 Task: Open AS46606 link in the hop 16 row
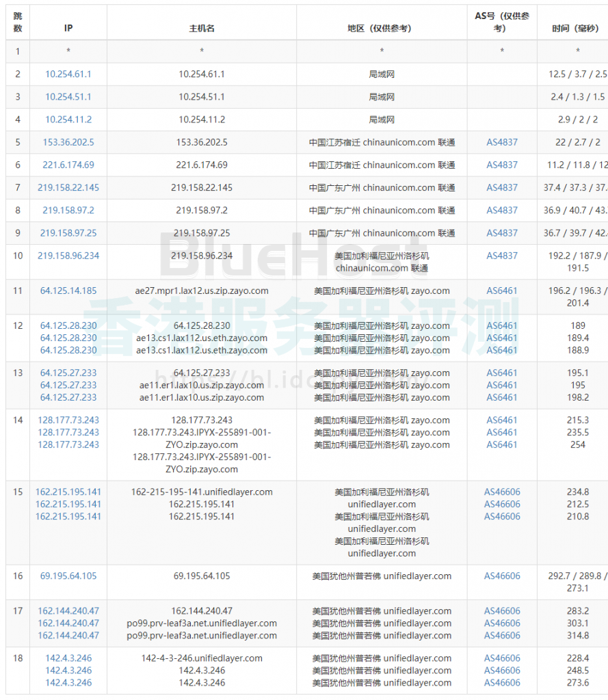[x=502, y=576]
